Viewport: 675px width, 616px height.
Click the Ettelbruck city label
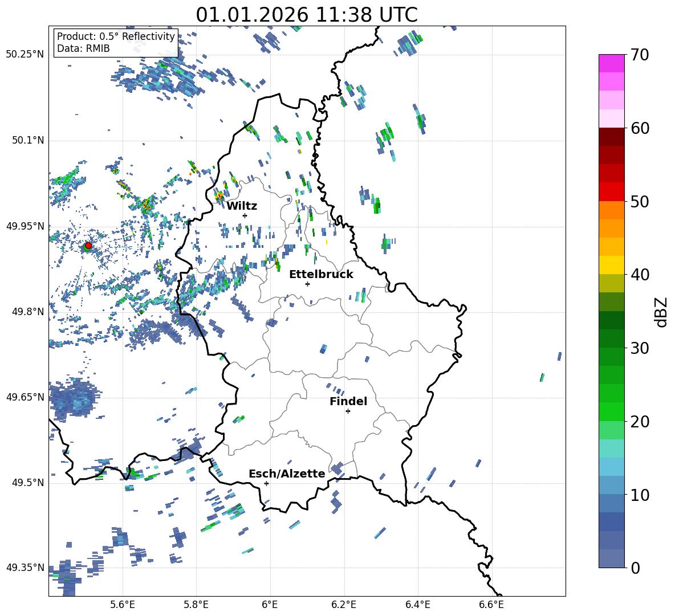coord(321,275)
